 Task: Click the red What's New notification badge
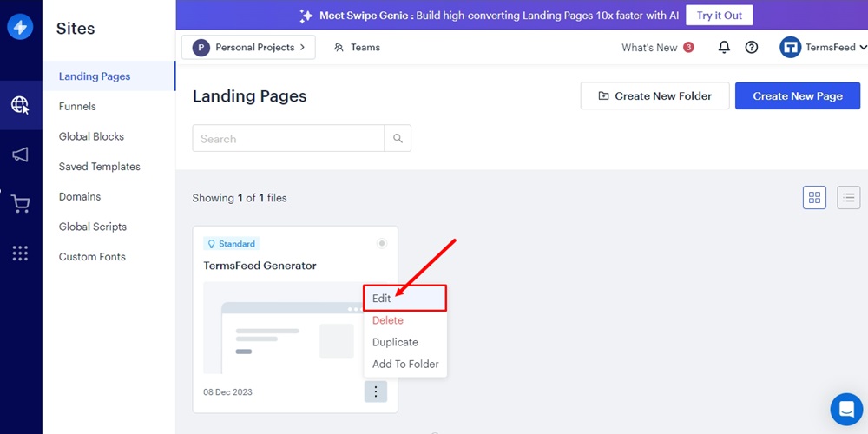688,47
